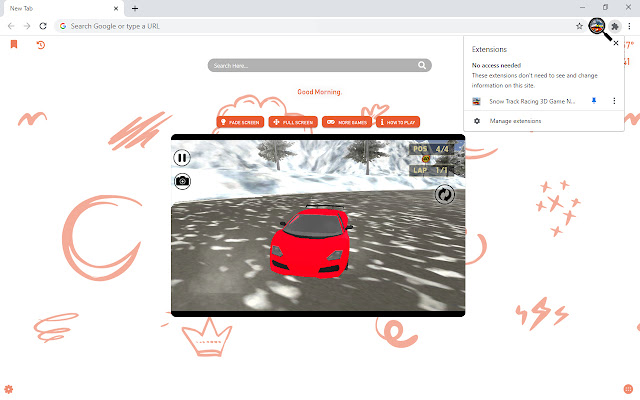Screen dimensions: 640x400
Task: Open the Chrome three-dot menu
Action: click(x=628, y=25)
